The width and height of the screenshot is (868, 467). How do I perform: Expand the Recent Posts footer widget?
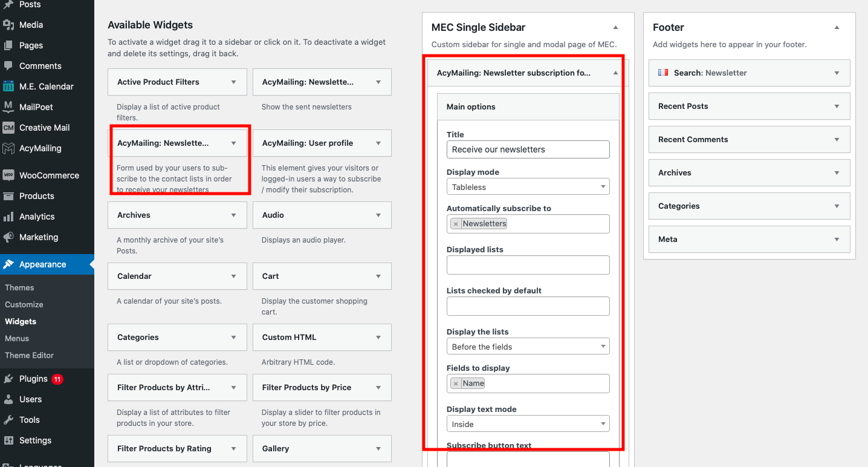pos(750,106)
